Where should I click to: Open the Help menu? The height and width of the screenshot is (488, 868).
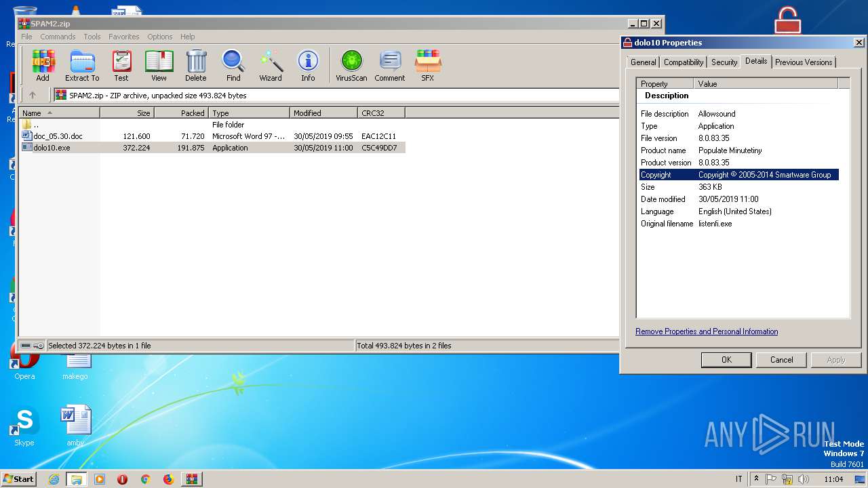coord(188,37)
